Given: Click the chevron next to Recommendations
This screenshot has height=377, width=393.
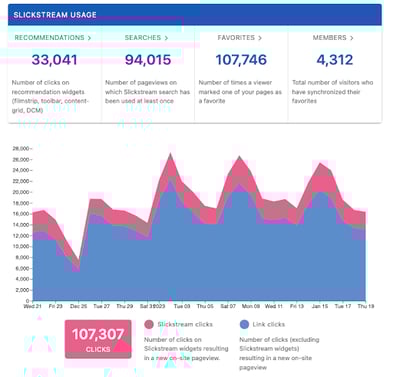Looking at the screenshot, I should click(89, 38).
